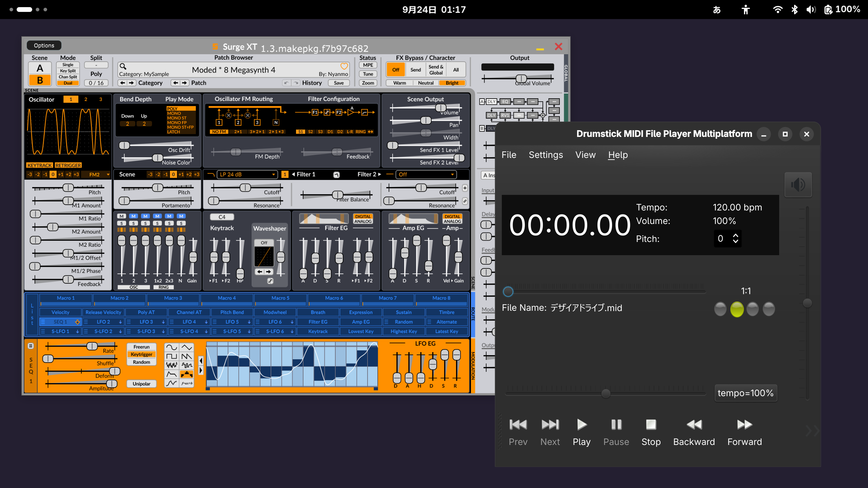Click the Next track button
Viewport: 868px width, 488px height.
pyautogui.click(x=550, y=433)
